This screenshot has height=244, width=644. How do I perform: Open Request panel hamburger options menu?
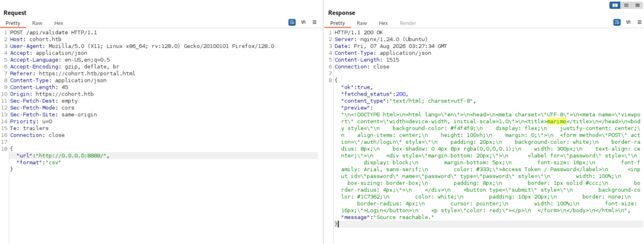[x=314, y=22]
